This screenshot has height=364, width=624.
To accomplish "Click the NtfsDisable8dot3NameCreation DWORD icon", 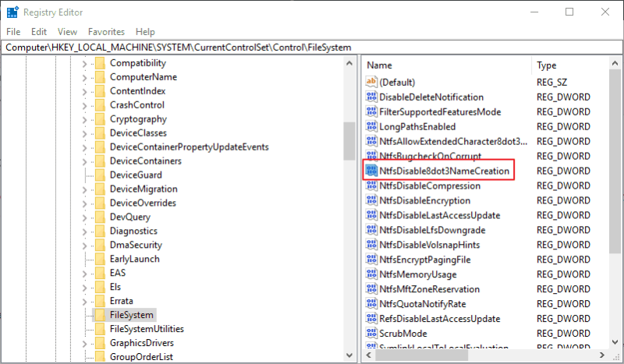I will [x=371, y=171].
